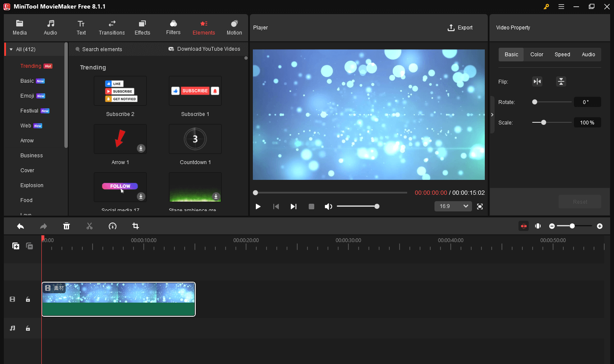Screen dimensions: 614x364
Task: Select the Trending category
Action: coord(31,66)
